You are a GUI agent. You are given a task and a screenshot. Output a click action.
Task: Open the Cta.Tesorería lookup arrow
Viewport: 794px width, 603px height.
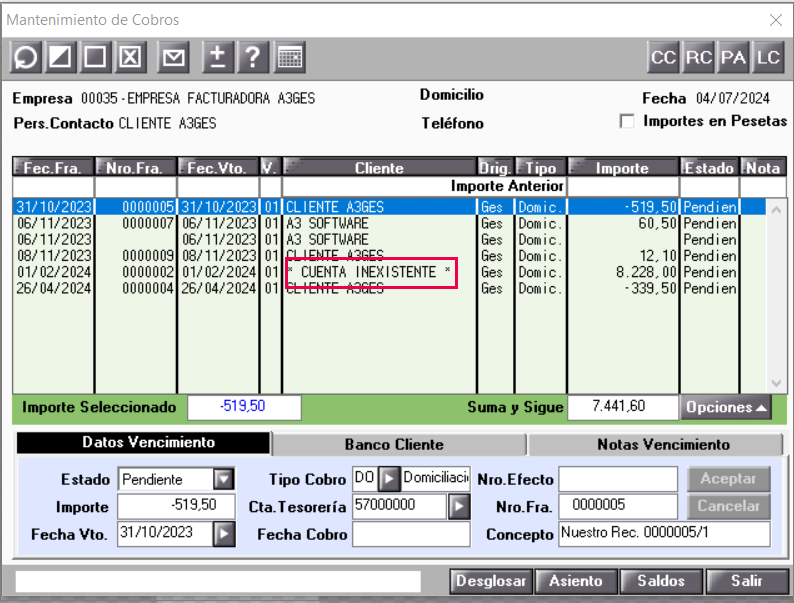[x=459, y=507]
